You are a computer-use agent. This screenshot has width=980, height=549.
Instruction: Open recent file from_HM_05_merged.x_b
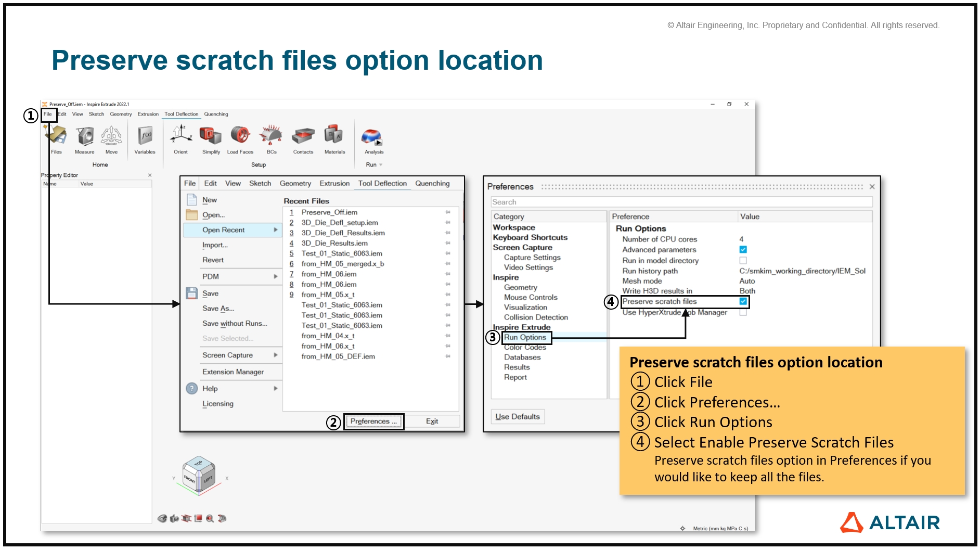tap(343, 264)
